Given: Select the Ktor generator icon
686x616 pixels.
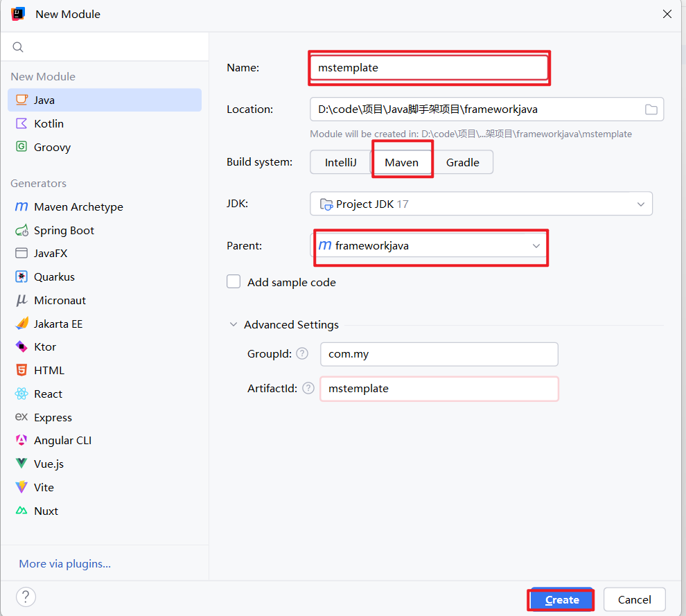Looking at the screenshot, I should [21, 346].
